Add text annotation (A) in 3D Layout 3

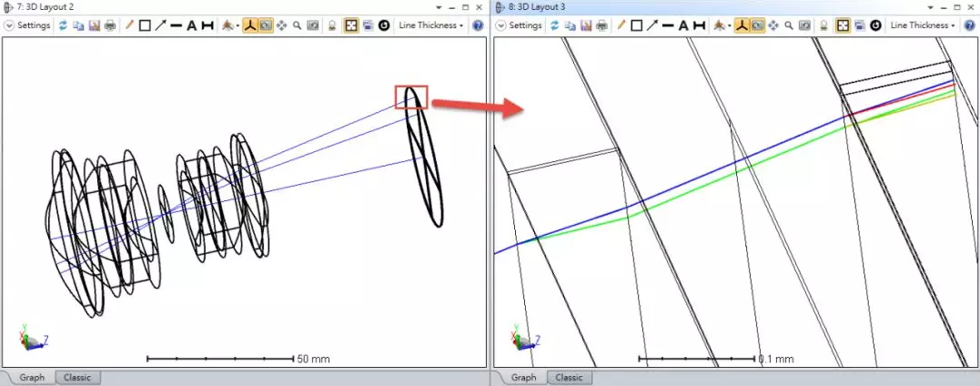click(683, 25)
